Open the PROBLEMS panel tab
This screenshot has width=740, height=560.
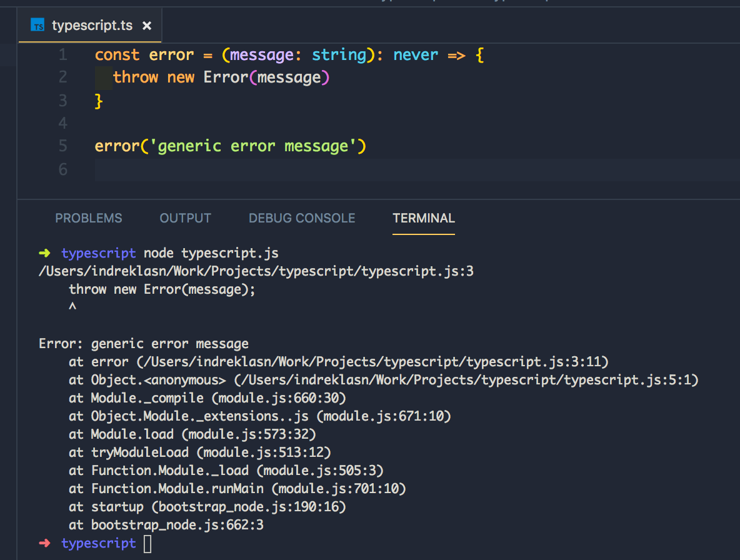click(x=89, y=218)
